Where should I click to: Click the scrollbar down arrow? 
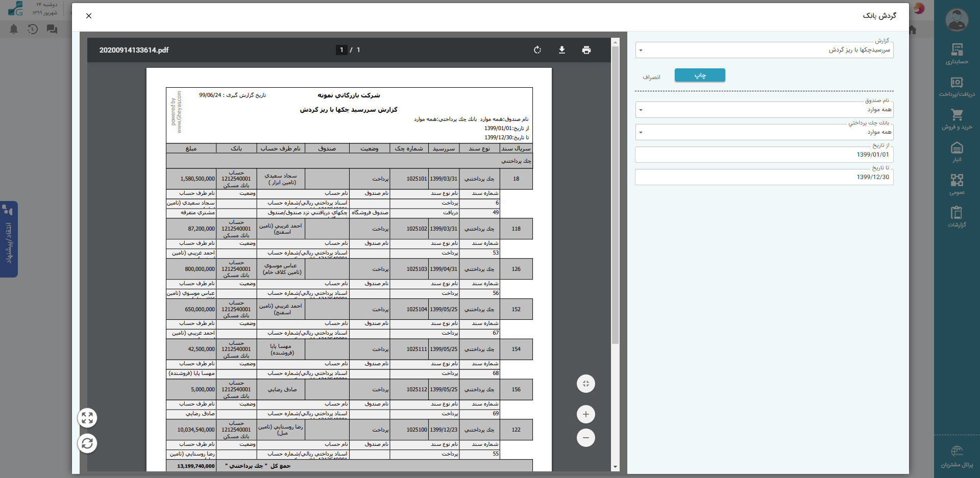pyautogui.click(x=615, y=467)
